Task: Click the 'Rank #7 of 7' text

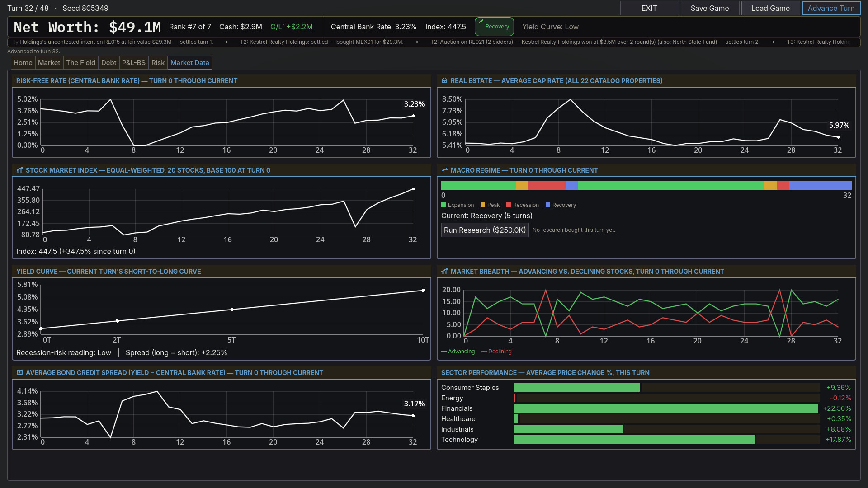Action: tap(190, 27)
